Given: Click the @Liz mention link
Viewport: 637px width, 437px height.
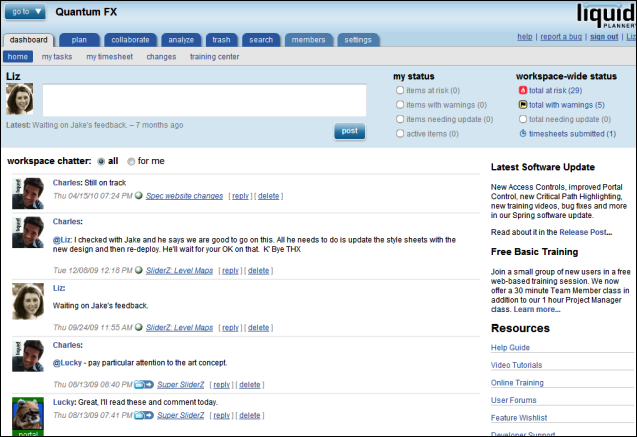Looking at the screenshot, I should tap(62, 240).
